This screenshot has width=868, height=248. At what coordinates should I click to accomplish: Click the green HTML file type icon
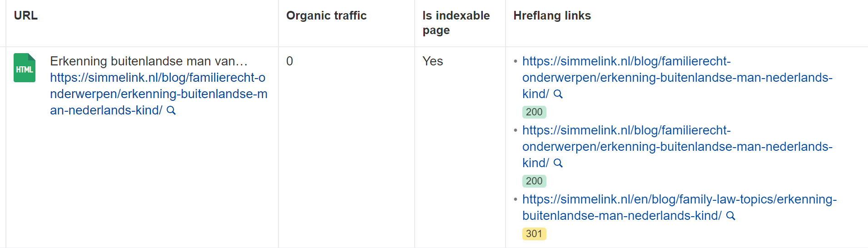25,68
